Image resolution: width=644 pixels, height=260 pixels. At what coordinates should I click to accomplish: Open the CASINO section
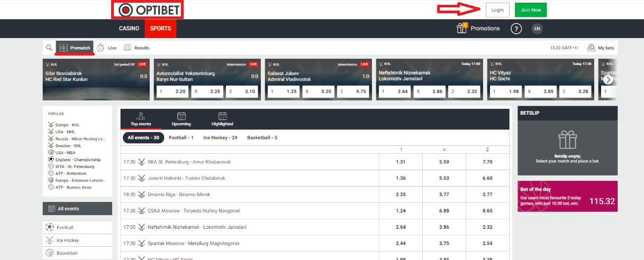click(129, 29)
